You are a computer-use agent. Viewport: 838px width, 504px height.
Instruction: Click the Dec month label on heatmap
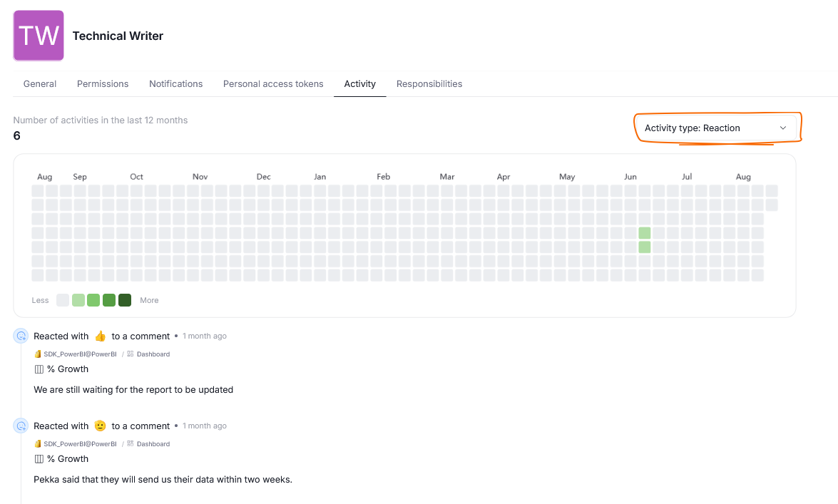coord(263,176)
